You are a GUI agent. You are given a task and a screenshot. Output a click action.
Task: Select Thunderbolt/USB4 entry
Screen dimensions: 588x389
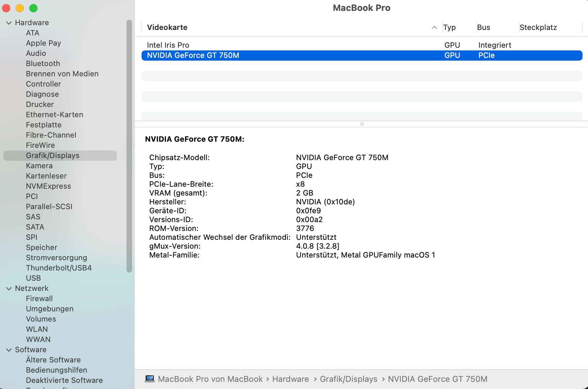pyautogui.click(x=59, y=268)
